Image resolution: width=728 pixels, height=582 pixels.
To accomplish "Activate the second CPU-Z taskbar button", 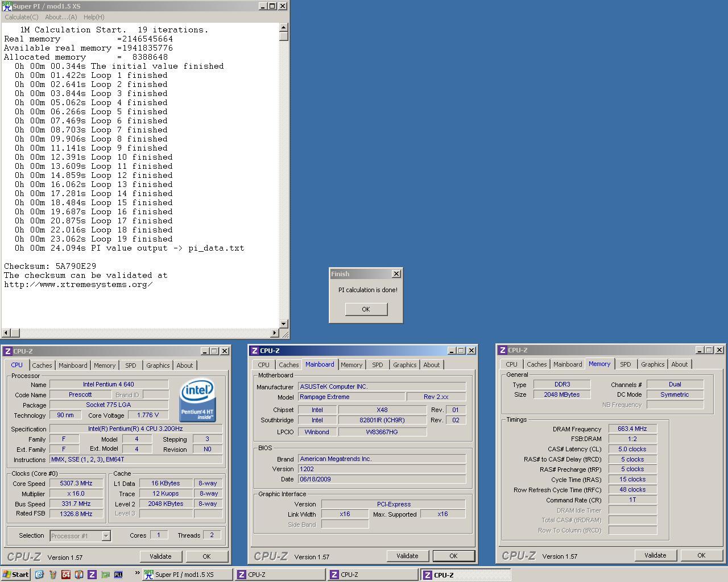I will pyautogui.click(x=373, y=575).
